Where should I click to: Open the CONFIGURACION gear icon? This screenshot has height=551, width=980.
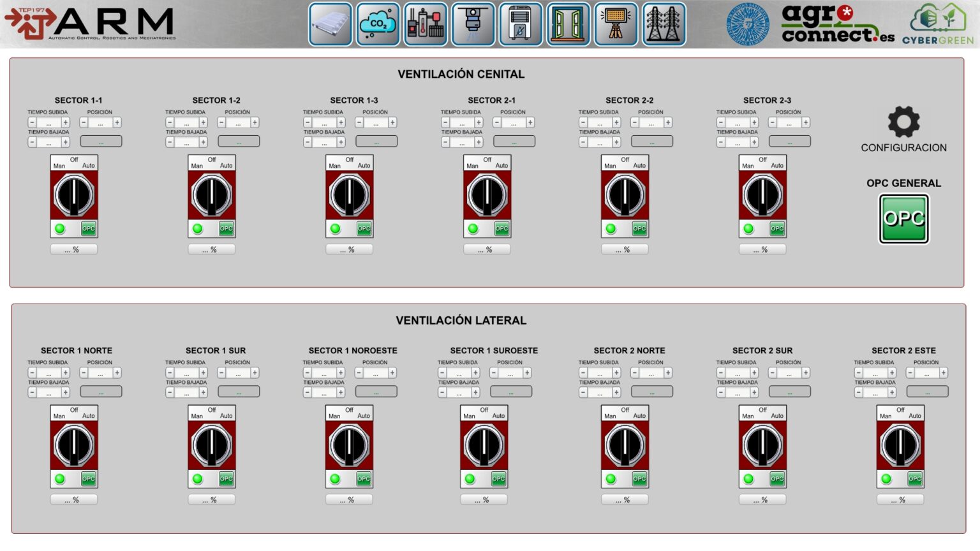click(904, 122)
